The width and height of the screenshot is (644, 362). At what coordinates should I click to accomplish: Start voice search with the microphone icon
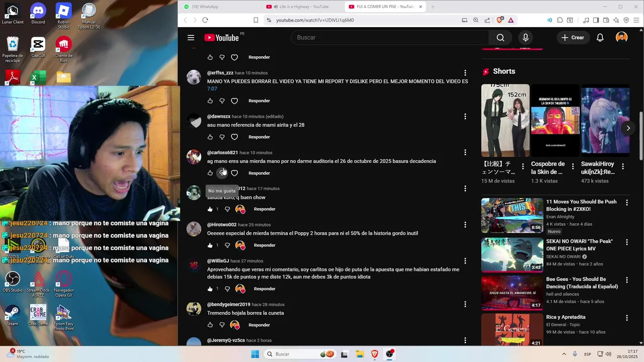click(525, 38)
